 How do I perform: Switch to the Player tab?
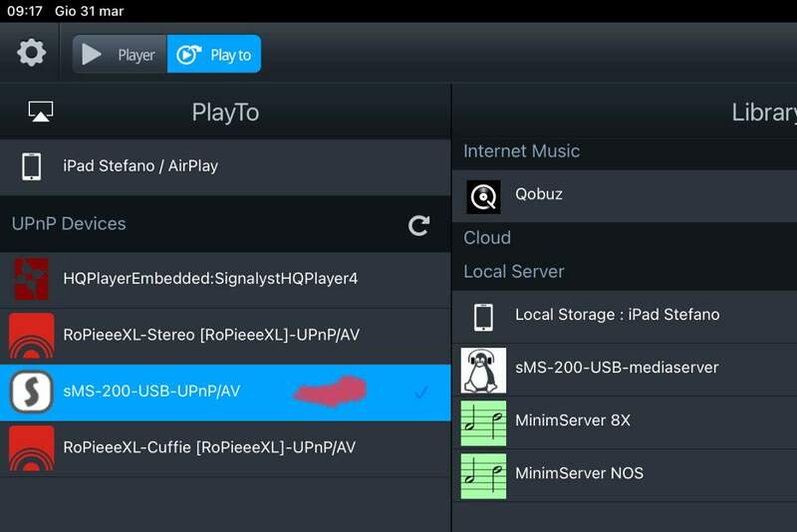[121, 55]
